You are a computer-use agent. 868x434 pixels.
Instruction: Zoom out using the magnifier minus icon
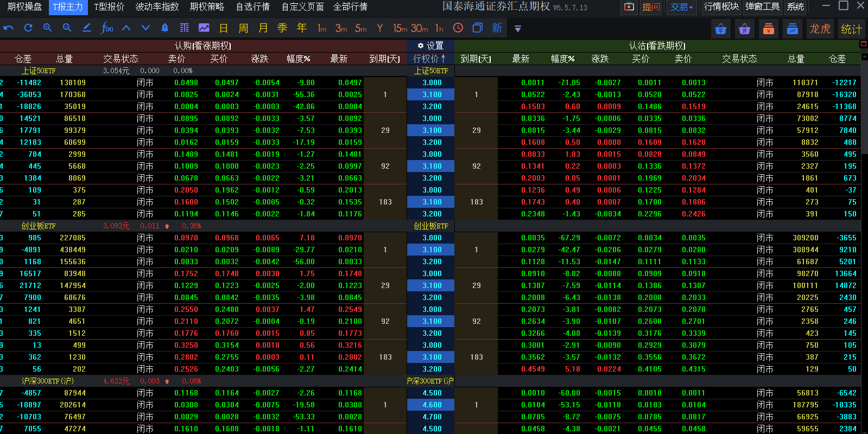click(67, 28)
